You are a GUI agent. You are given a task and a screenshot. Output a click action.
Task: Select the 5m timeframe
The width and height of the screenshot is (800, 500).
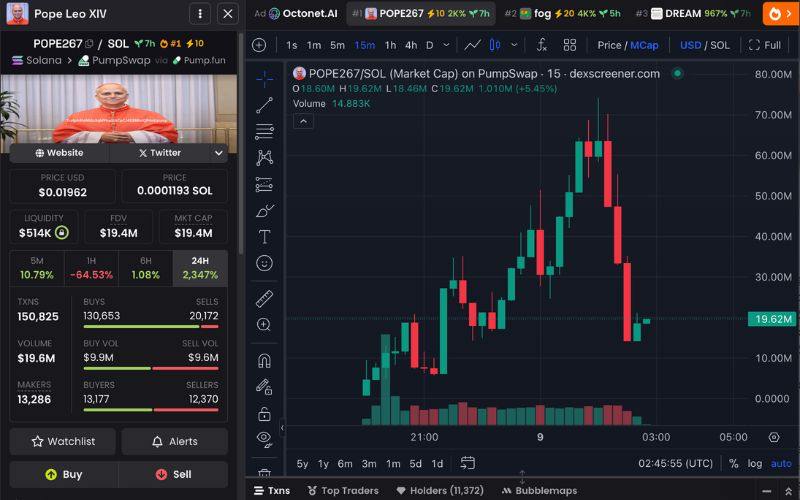(337, 45)
